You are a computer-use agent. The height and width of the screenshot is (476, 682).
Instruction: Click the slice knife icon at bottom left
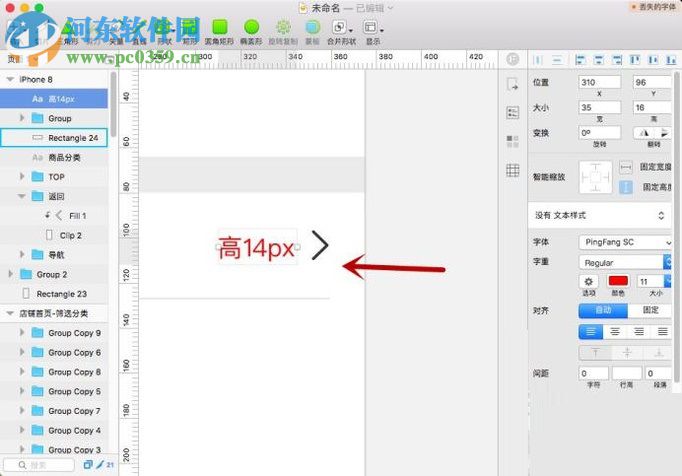[x=100, y=465]
